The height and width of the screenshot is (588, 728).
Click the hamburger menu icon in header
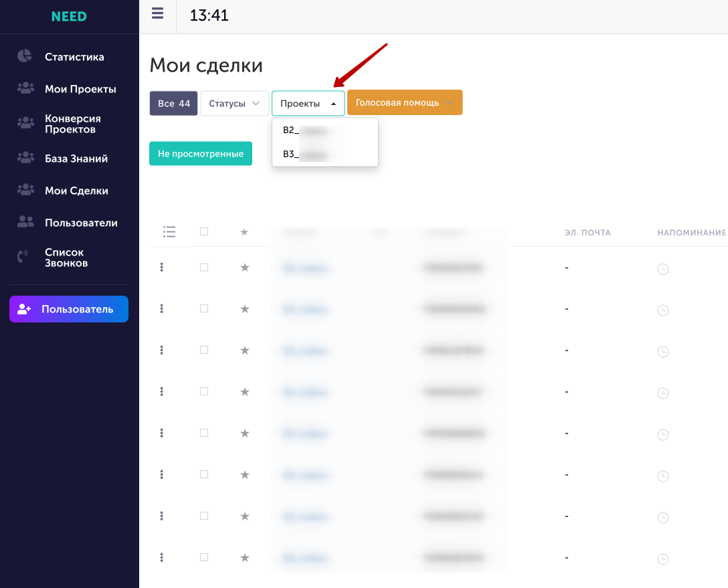(157, 13)
